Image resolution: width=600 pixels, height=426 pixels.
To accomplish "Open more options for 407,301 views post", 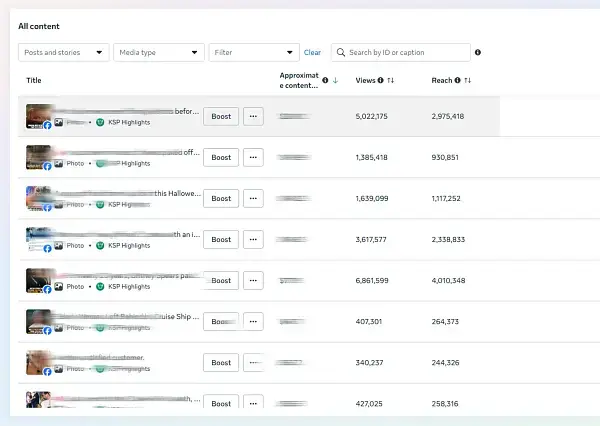I will click(x=253, y=322).
